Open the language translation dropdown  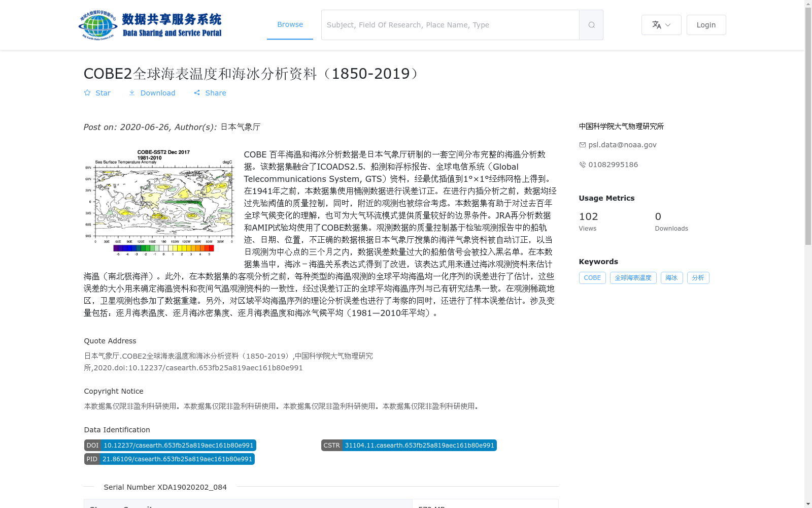[x=661, y=25]
